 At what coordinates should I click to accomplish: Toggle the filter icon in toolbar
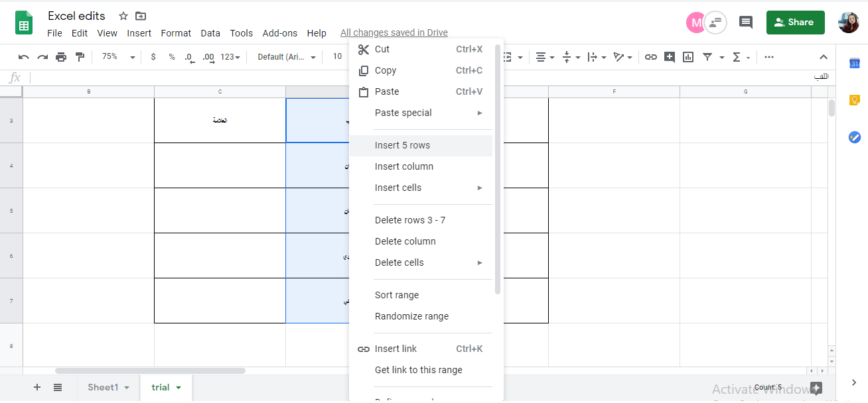[x=707, y=57]
